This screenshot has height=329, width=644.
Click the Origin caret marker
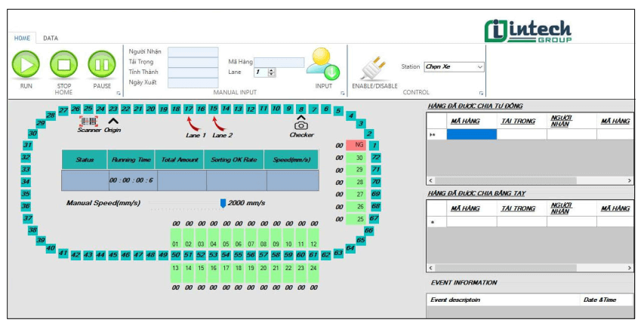[x=113, y=121]
